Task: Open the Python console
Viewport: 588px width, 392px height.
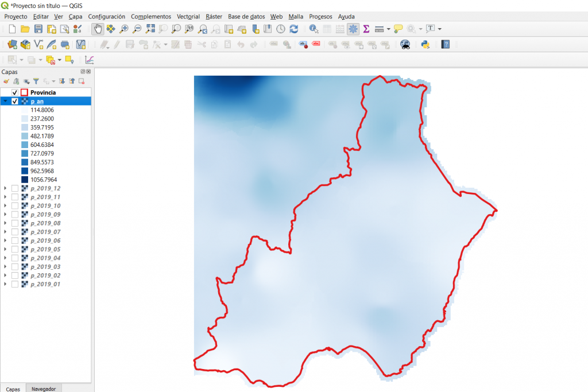Action: (425, 44)
